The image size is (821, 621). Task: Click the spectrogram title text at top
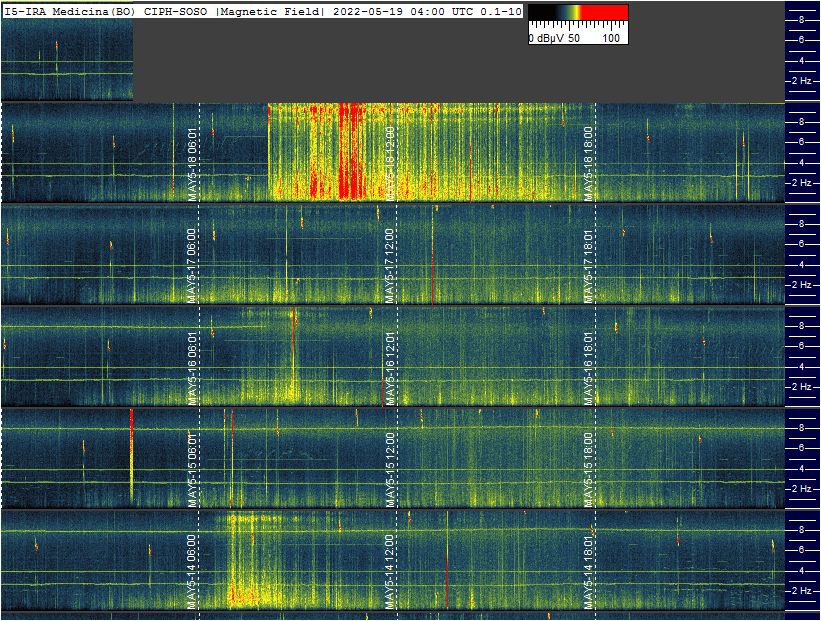click(262, 10)
